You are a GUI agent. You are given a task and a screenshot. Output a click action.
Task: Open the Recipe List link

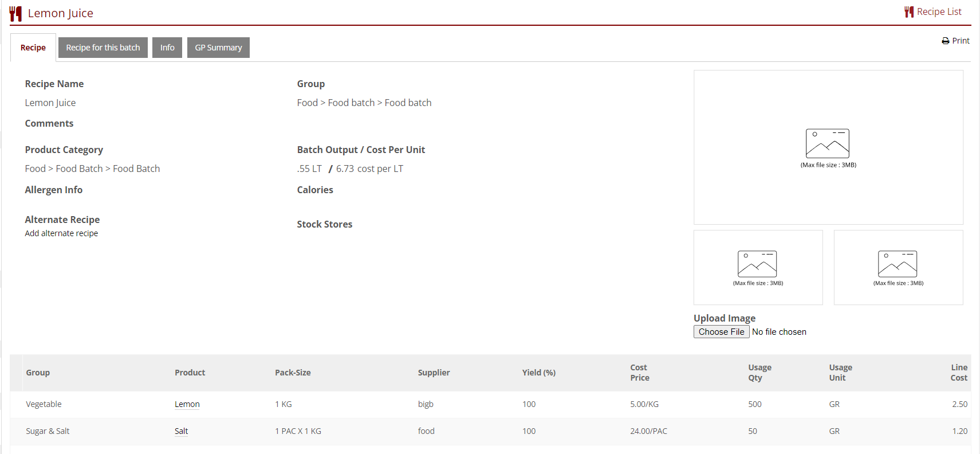[x=939, y=12]
